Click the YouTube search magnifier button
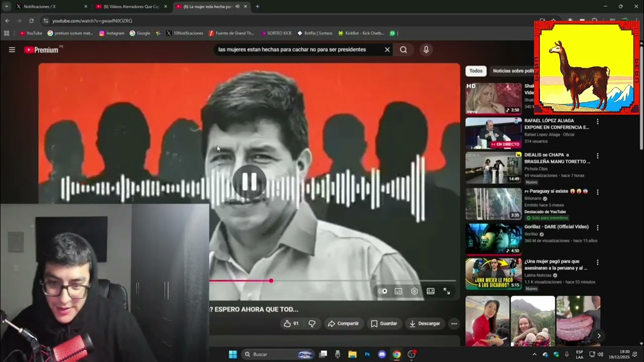Image resolution: width=644 pixels, height=362 pixels. [x=404, y=50]
